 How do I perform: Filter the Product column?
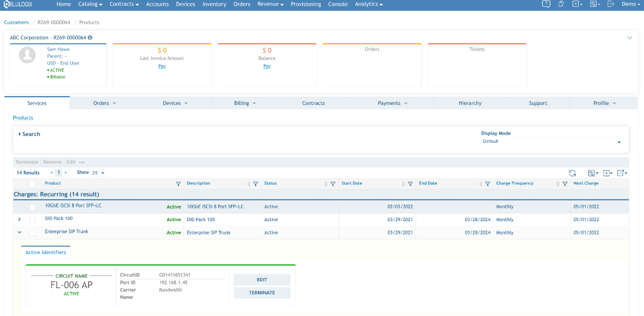[x=178, y=184]
